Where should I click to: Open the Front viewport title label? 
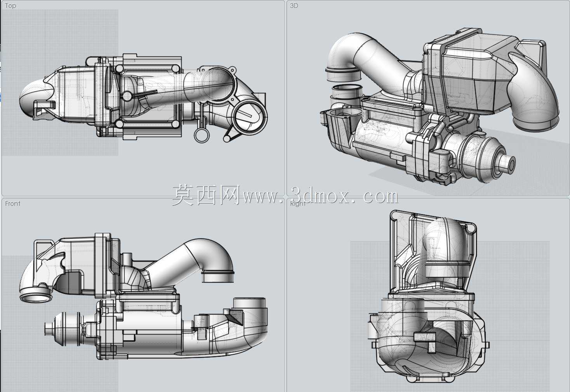coord(12,203)
